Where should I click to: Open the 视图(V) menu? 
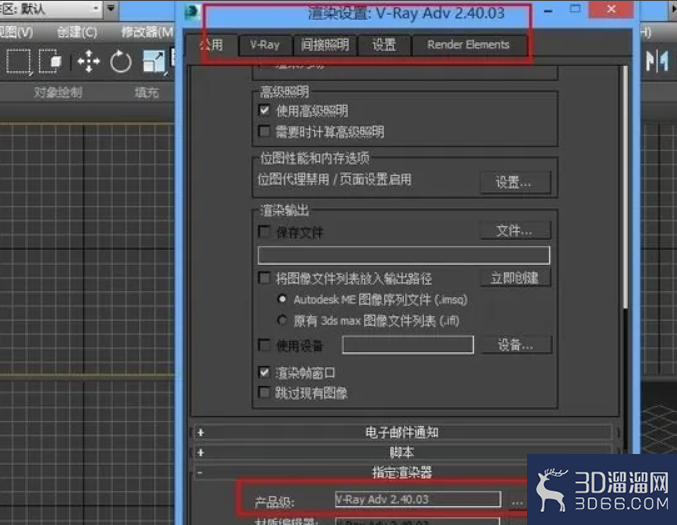pyautogui.click(x=16, y=32)
